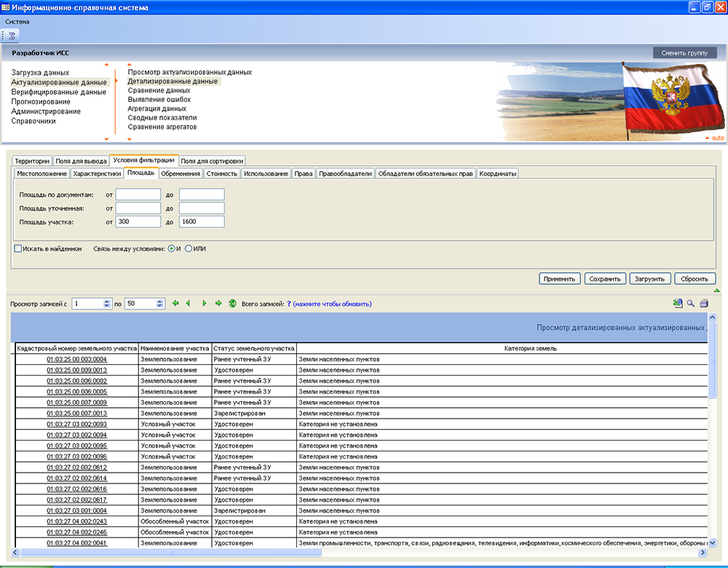Go to the previous page of records
This screenshot has width=728, height=568.
[x=188, y=304]
